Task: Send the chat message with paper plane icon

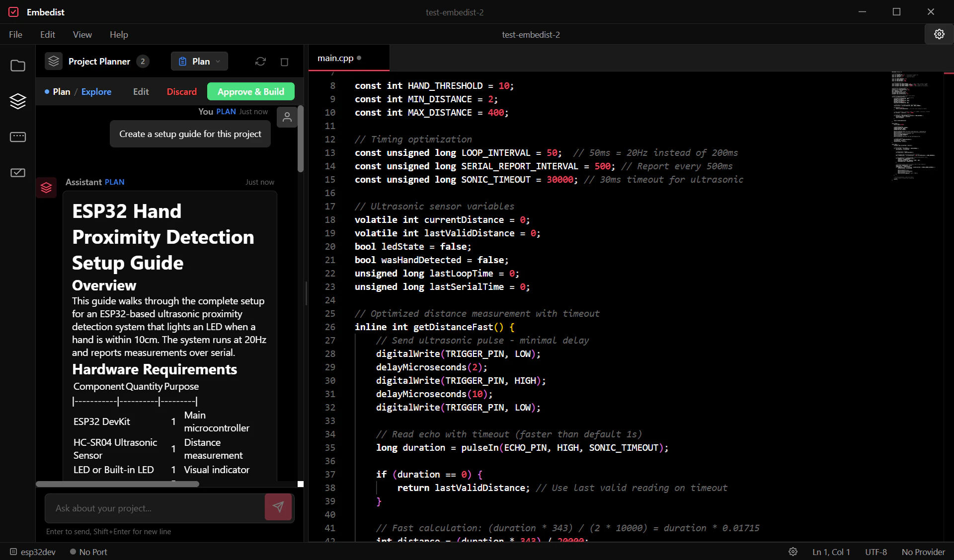Action: pyautogui.click(x=278, y=507)
